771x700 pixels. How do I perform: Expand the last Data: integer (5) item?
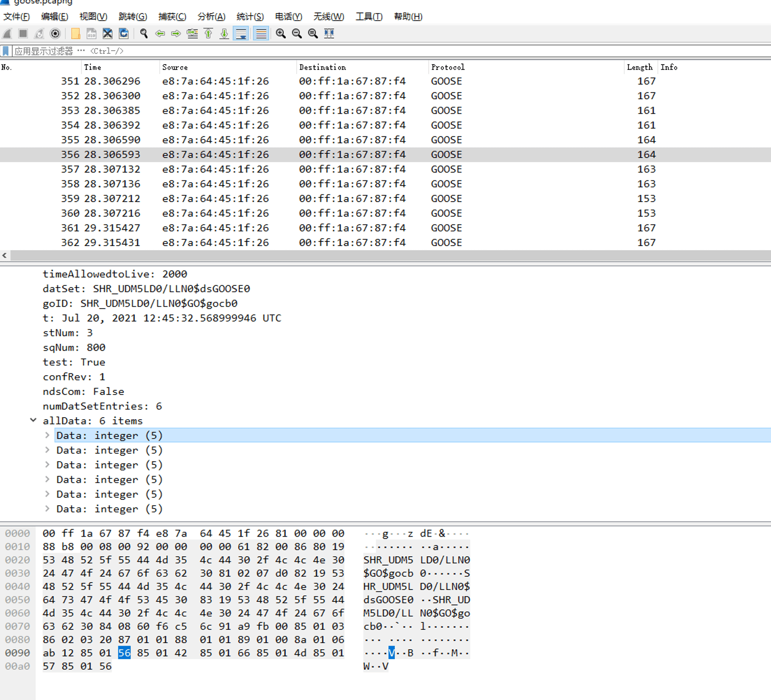tap(47, 509)
